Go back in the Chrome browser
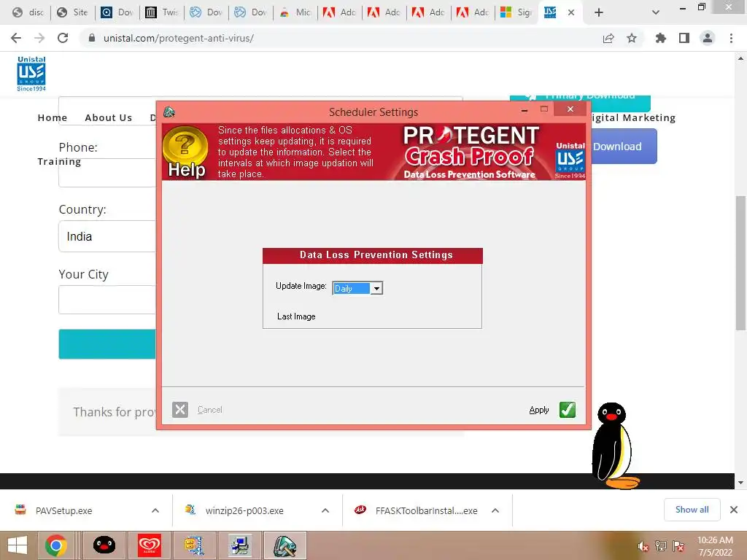 (x=16, y=38)
